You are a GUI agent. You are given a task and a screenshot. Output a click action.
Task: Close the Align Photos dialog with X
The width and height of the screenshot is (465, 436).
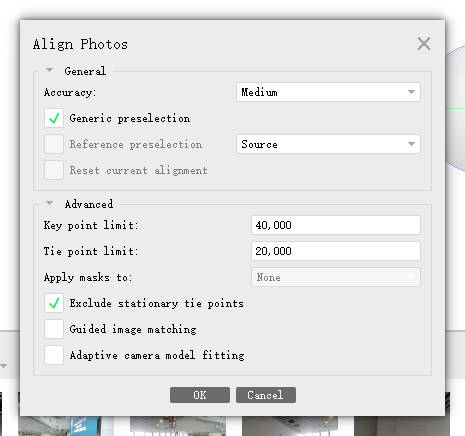(x=424, y=44)
